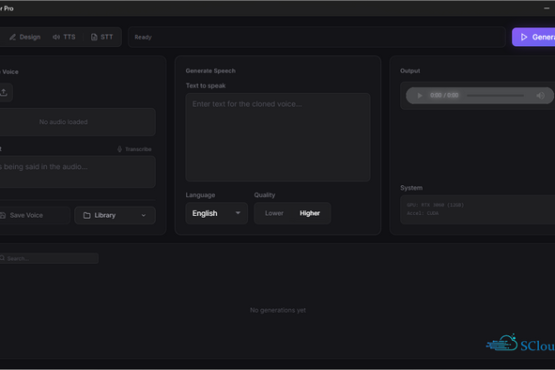
Task: Click the purple Generate button
Action: click(x=534, y=37)
